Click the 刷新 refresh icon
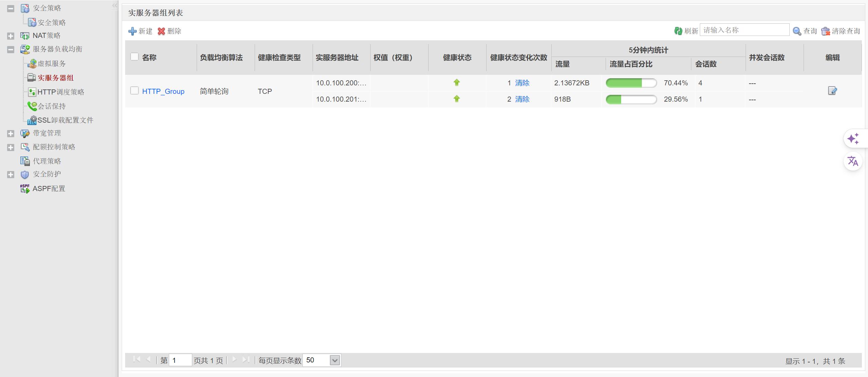868x377 pixels. (678, 31)
